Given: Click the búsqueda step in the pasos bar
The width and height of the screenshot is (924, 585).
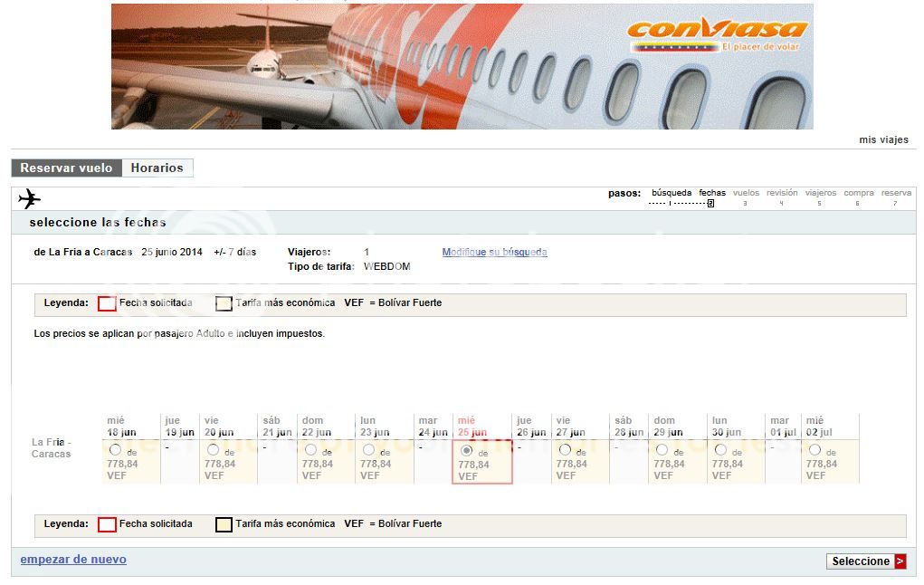Looking at the screenshot, I should (672, 193).
